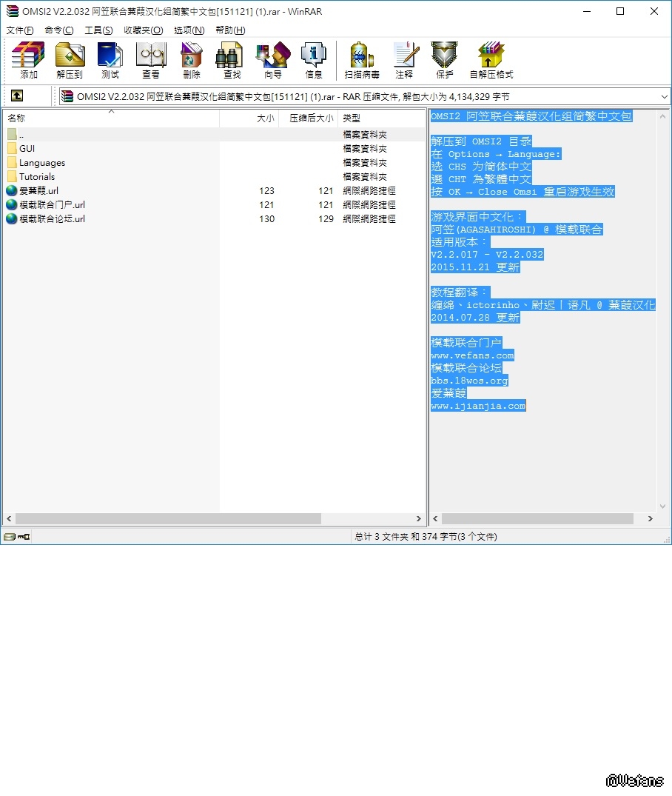Click the size value 130 of 模载联合论坛.url
Screen dimensions: 672x796
[266, 218]
